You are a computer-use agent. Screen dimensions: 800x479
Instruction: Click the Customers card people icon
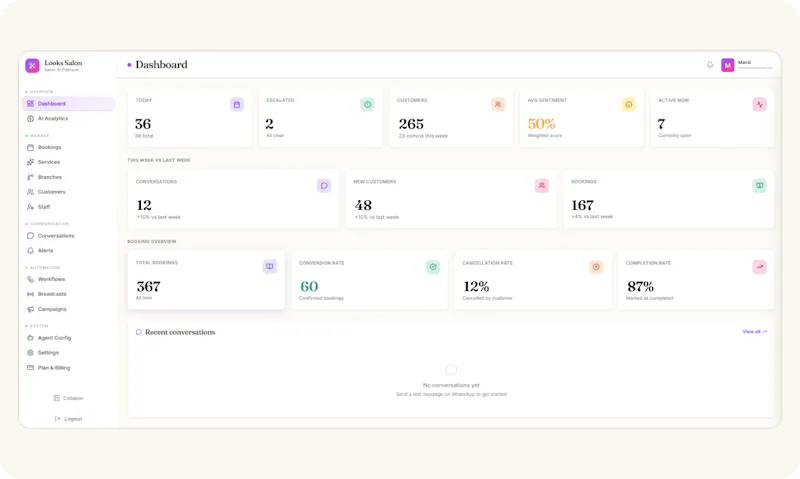click(x=498, y=105)
